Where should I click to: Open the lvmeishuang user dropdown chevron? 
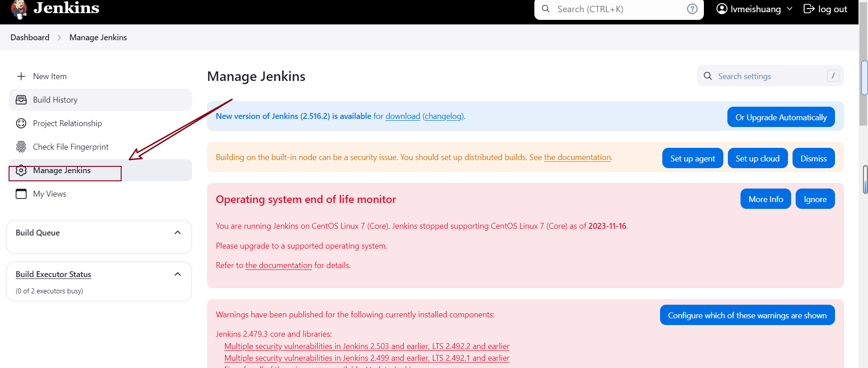pos(789,9)
